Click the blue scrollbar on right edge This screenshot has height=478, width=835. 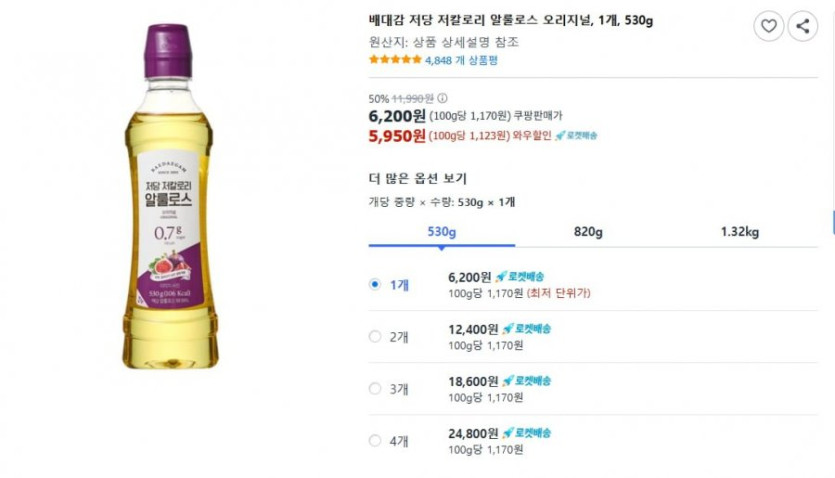(832, 221)
